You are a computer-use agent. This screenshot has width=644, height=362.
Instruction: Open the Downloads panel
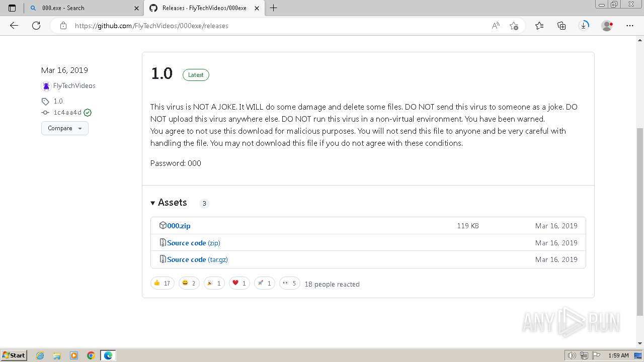(584, 26)
